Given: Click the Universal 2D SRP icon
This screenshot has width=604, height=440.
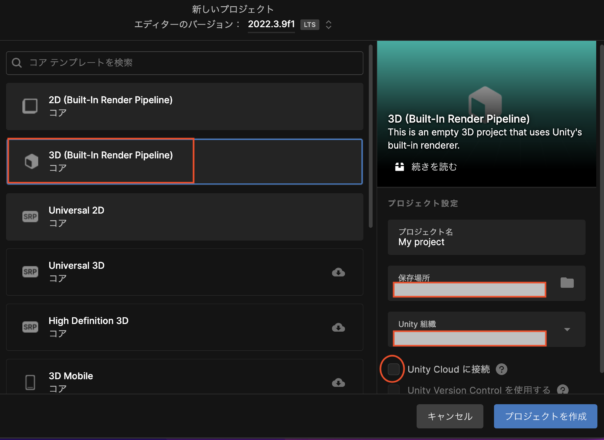Looking at the screenshot, I should 30,217.
